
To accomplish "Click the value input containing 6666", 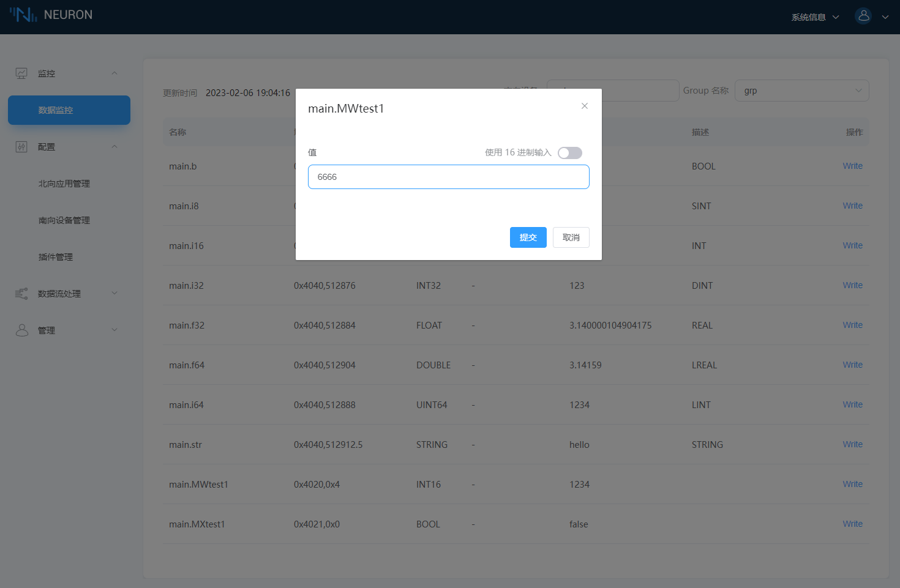I will click(448, 176).
